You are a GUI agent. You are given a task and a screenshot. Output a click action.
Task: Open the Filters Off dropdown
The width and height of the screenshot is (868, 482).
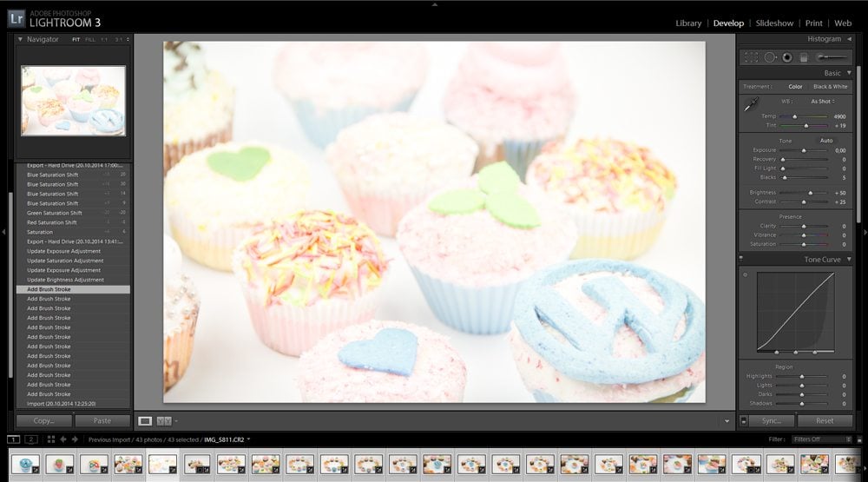819,439
